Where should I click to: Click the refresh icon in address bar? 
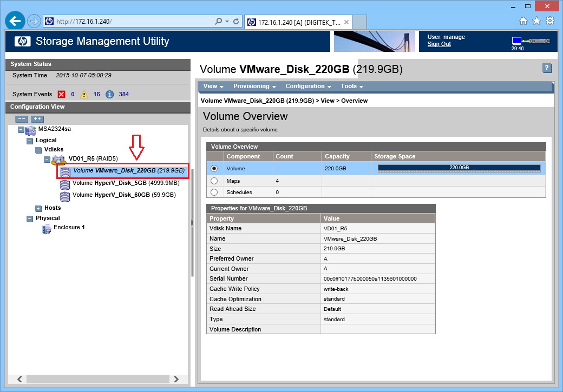(x=236, y=22)
